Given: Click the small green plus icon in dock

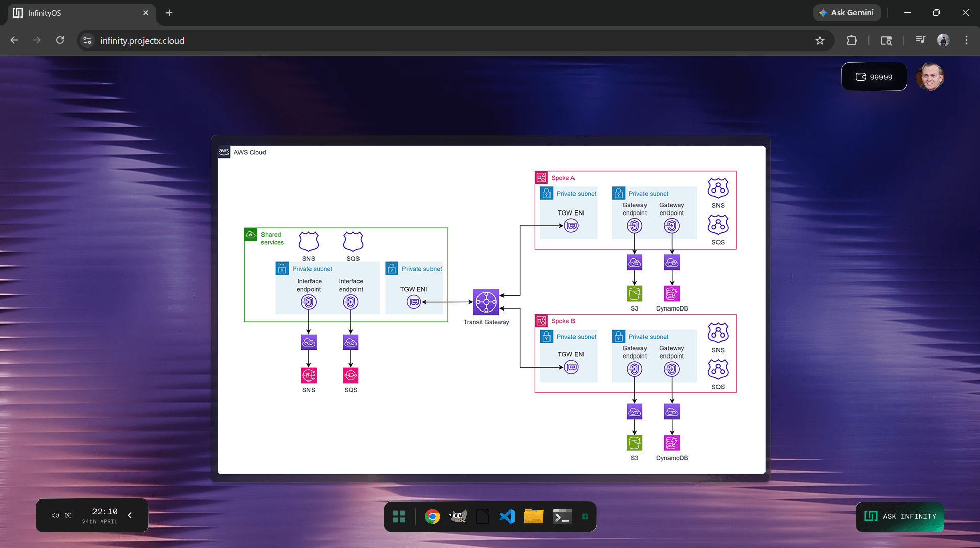Looking at the screenshot, I should [585, 517].
